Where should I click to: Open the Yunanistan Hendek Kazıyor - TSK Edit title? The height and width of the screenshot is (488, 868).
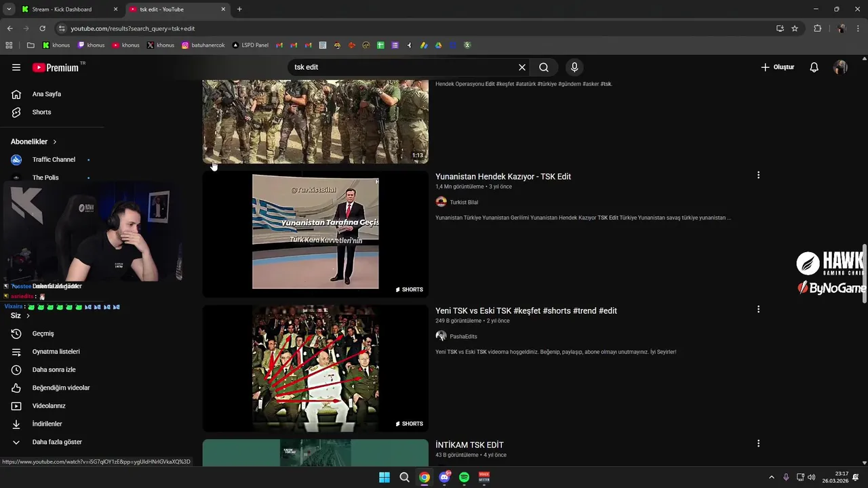(503, 176)
